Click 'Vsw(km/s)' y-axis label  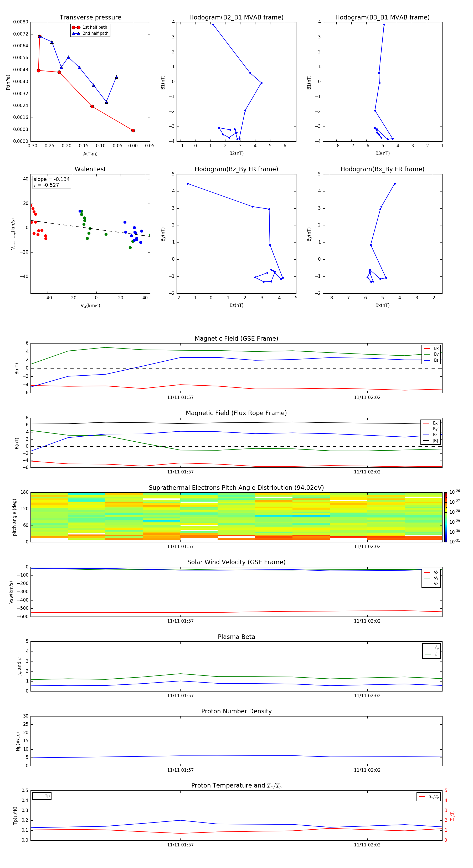coord(11,592)
